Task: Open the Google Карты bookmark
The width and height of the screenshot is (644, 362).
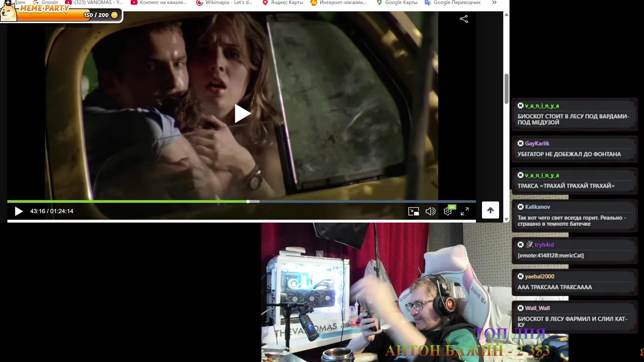Action: pos(397,3)
